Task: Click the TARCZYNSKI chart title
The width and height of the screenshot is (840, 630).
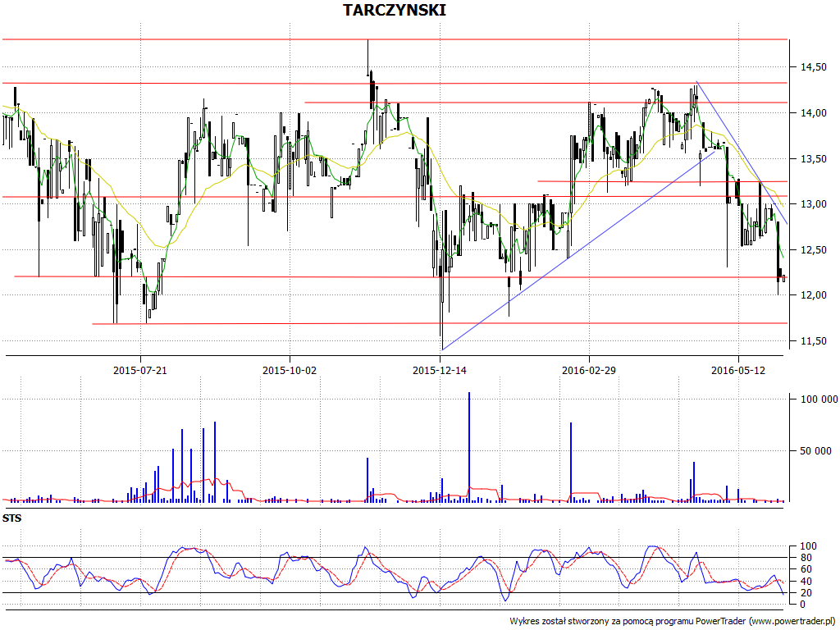Action: point(395,10)
